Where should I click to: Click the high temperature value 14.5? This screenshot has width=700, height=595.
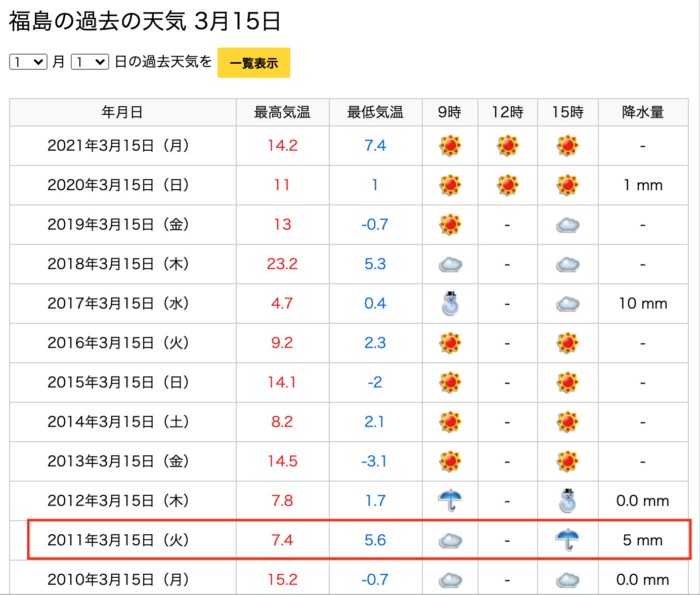pos(282,461)
